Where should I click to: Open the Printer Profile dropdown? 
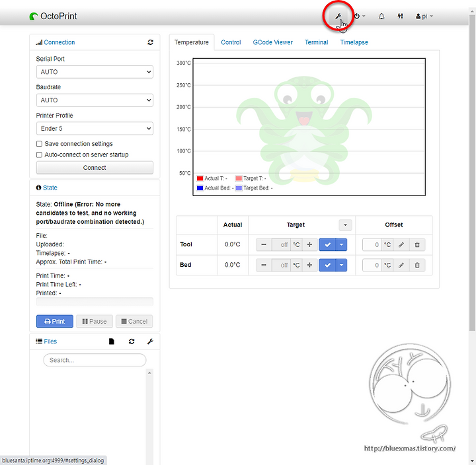pyautogui.click(x=95, y=128)
